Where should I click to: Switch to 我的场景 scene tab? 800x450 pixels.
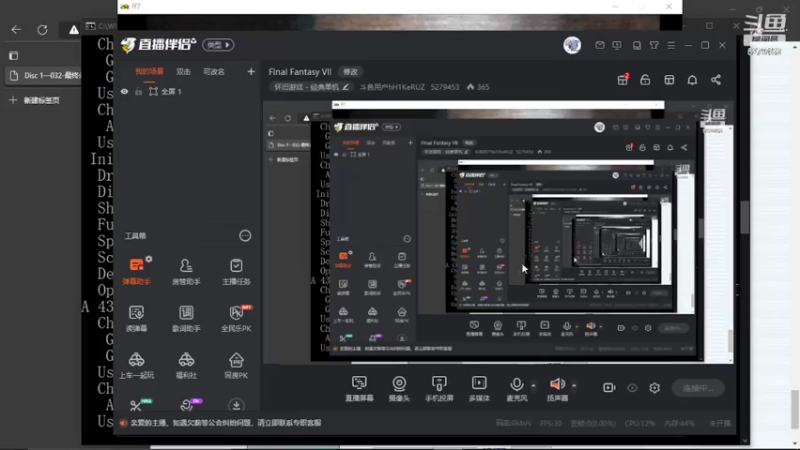point(149,71)
